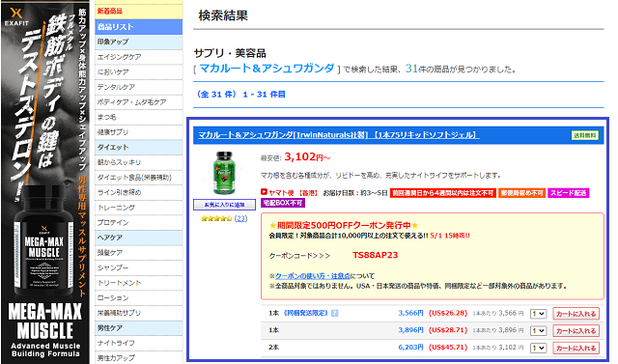Click the EXAFIT logo in banner

click(16, 17)
